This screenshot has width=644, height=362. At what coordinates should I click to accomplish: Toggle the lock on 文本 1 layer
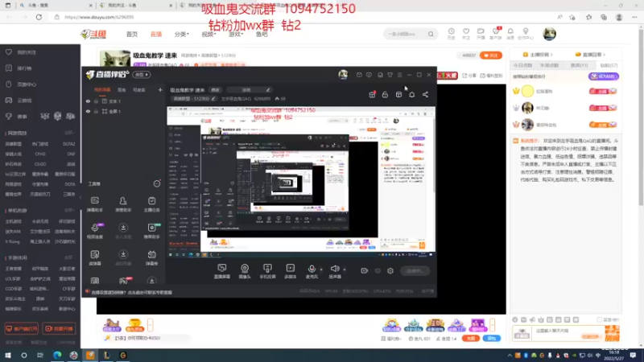click(96, 101)
